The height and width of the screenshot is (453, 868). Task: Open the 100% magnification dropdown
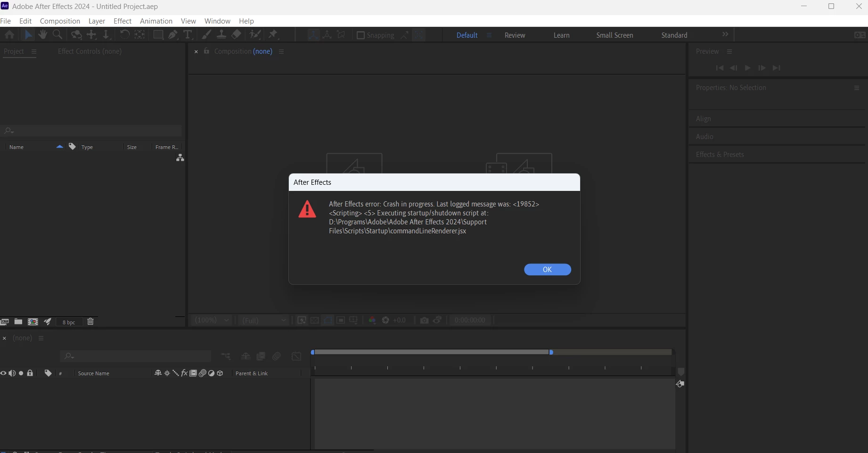click(x=212, y=320)
